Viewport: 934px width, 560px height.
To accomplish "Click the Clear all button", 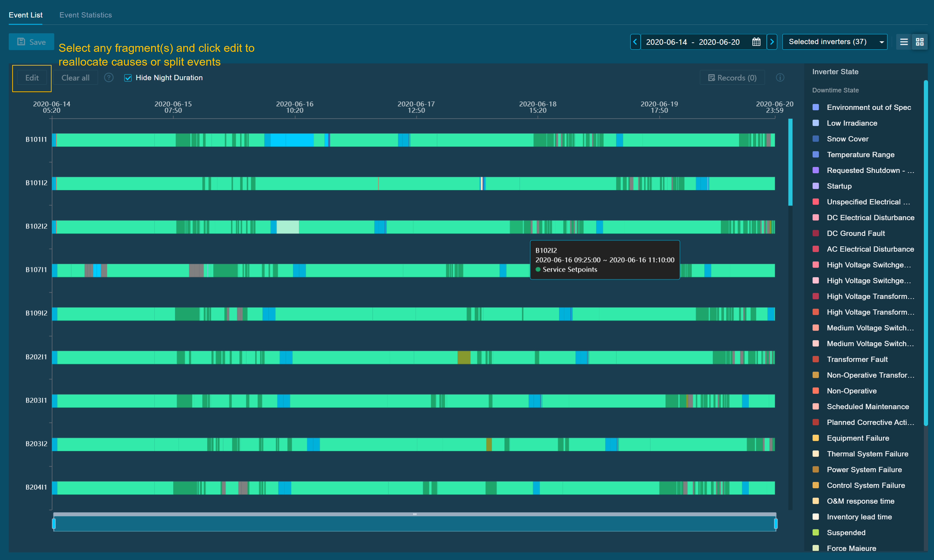I will (x=76, y=78).
